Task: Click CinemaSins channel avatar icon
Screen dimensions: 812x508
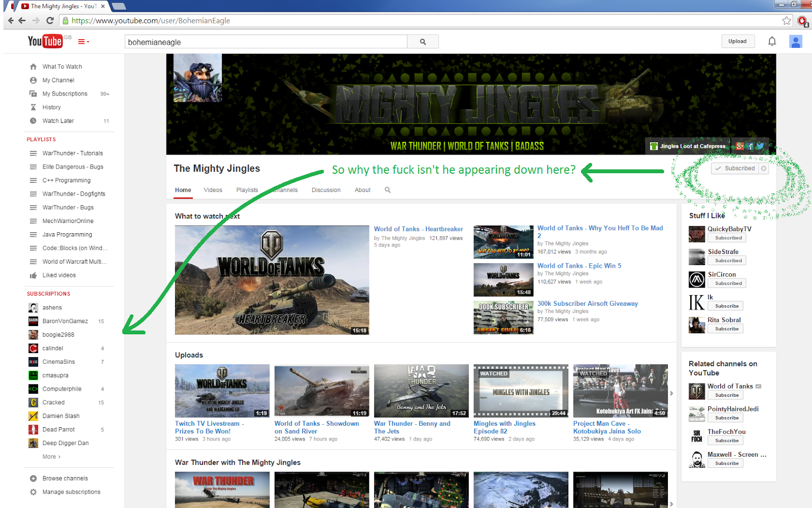Action: pyautogui.click(x=33, y=362)
